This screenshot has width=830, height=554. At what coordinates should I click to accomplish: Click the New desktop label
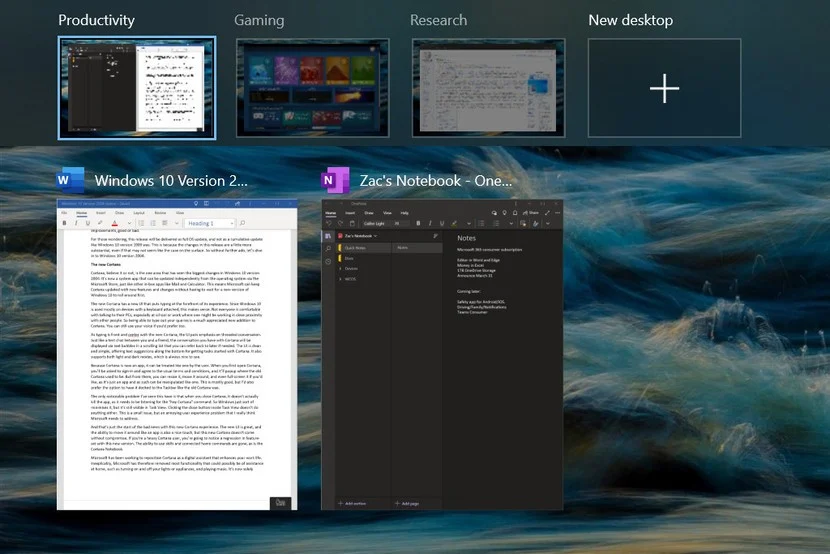pyautogui.click(x=630, y=20)
